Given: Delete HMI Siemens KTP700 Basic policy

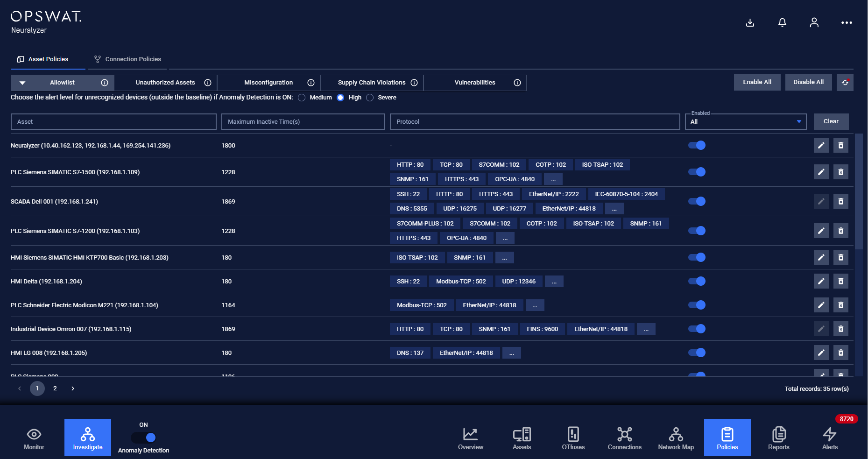Looking at the screenshot, I should [x=840, y=257].
